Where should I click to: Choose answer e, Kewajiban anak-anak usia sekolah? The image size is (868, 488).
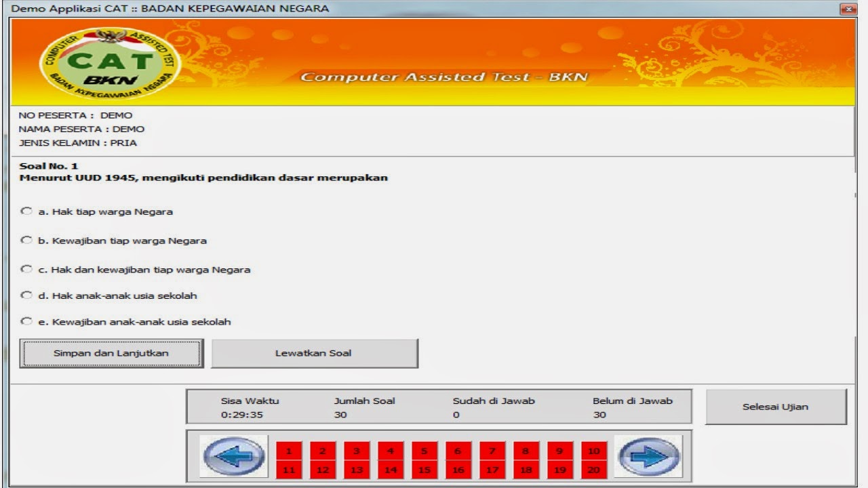(26, 321)
